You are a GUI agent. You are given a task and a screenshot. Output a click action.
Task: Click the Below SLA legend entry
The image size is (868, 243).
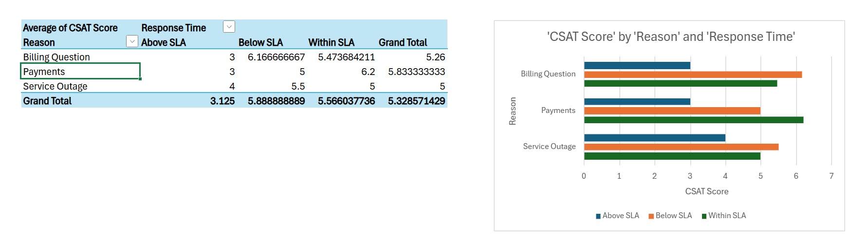[670, 215]
